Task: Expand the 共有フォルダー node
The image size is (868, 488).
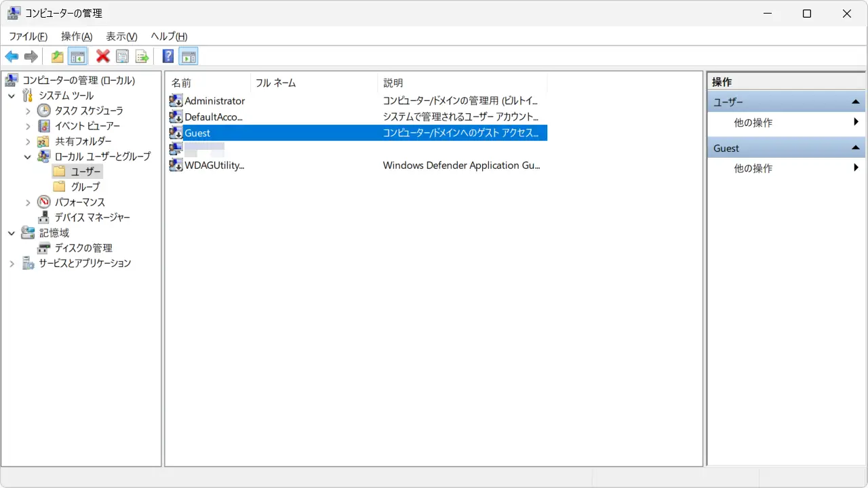Action: click(x=28, y=141)
